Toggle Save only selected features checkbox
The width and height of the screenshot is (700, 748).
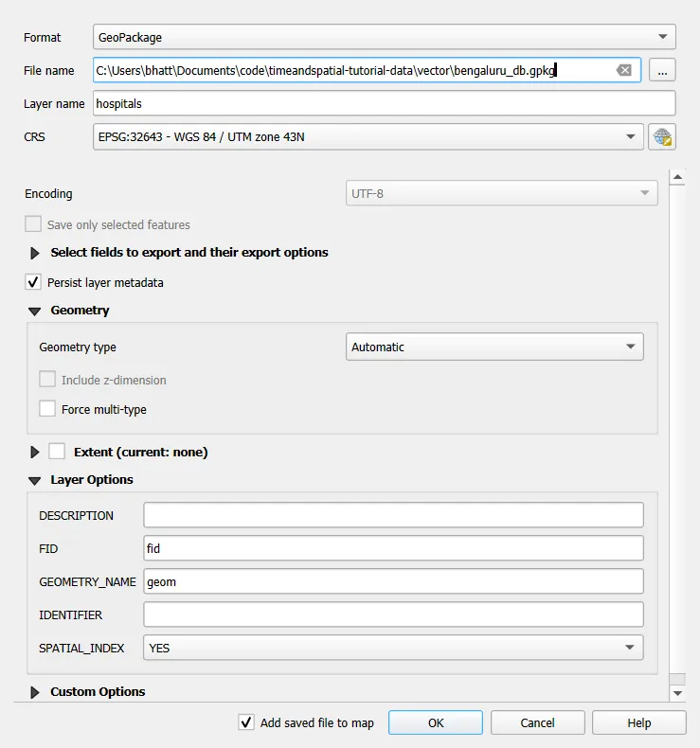click(33, 224)
